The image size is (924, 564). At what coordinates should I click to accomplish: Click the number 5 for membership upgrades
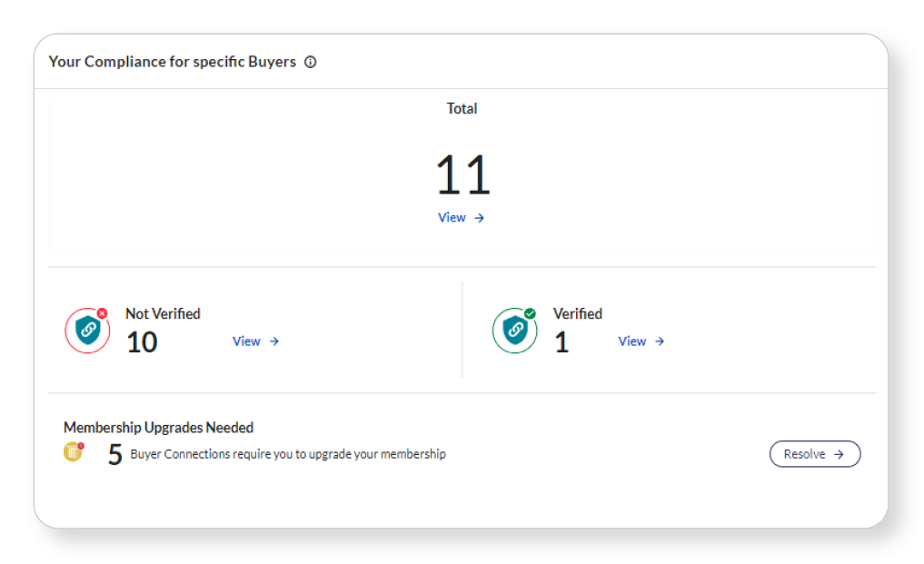pos(114,454)
